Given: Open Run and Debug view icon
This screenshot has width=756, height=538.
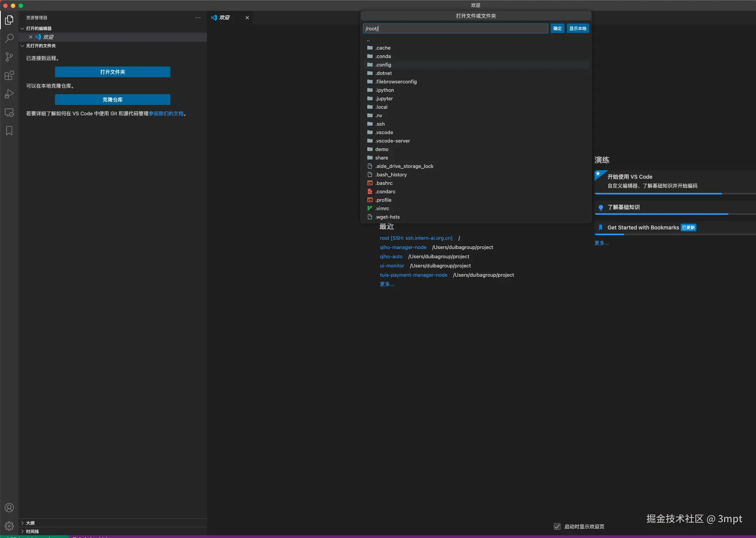Looking at the screenshot, I should click(9, 94).
